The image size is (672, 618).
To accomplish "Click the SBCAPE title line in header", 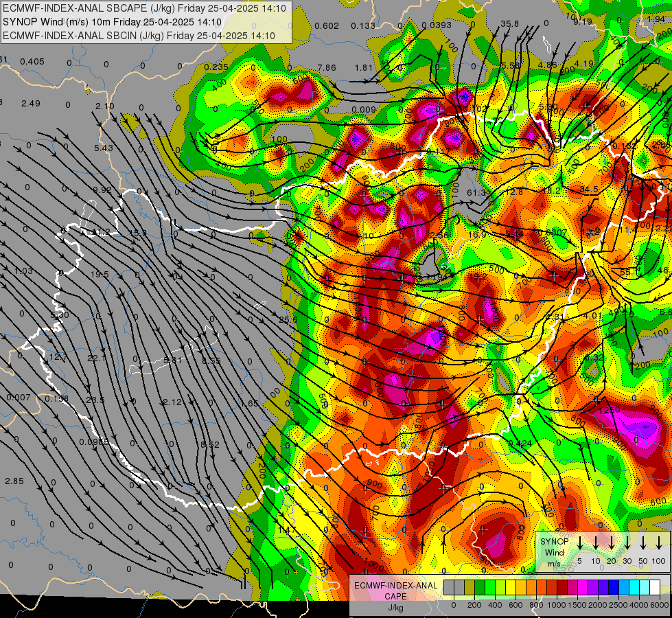I will 144,8.
